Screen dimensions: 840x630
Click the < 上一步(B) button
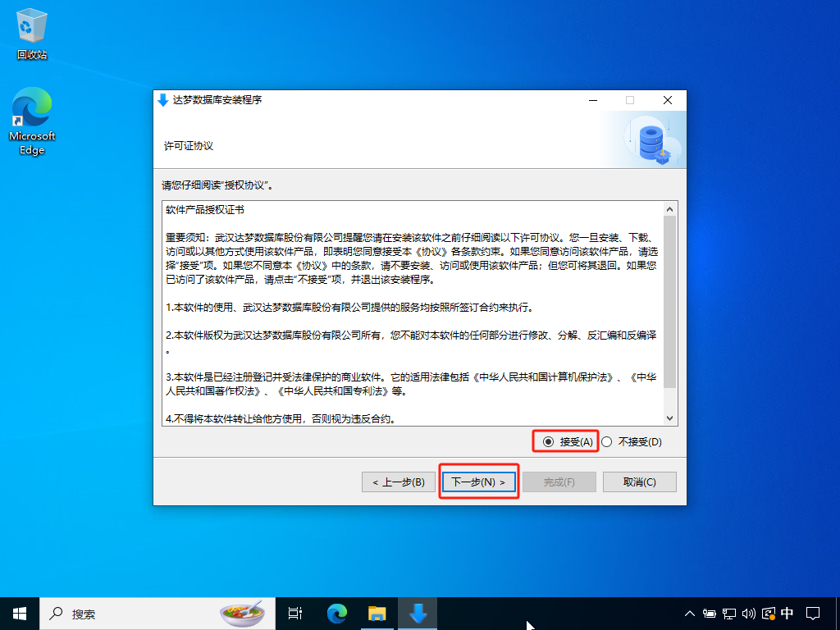[399, 482]
